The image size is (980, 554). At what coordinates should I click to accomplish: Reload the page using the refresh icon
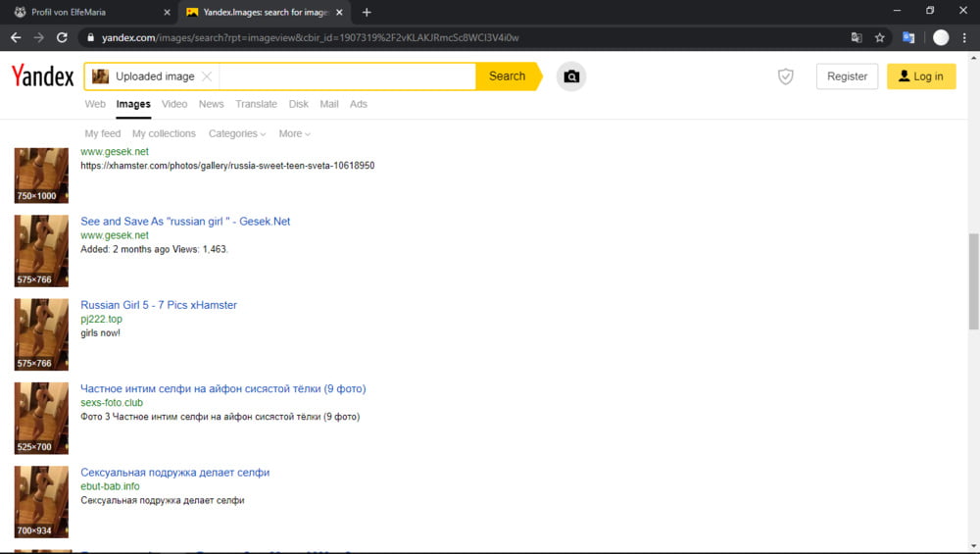click(62, 37)
